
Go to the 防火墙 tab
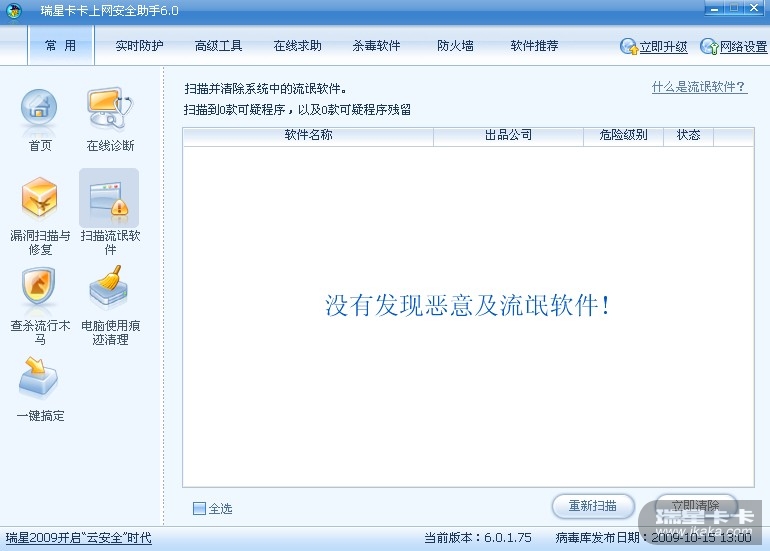coord(455,46)
